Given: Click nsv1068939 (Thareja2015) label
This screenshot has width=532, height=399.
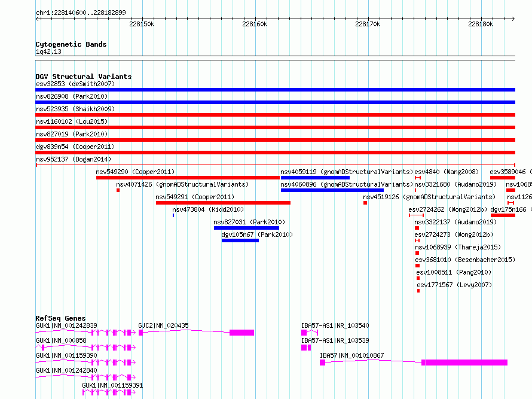Looking at the screenshot, I should click(458, 247).
